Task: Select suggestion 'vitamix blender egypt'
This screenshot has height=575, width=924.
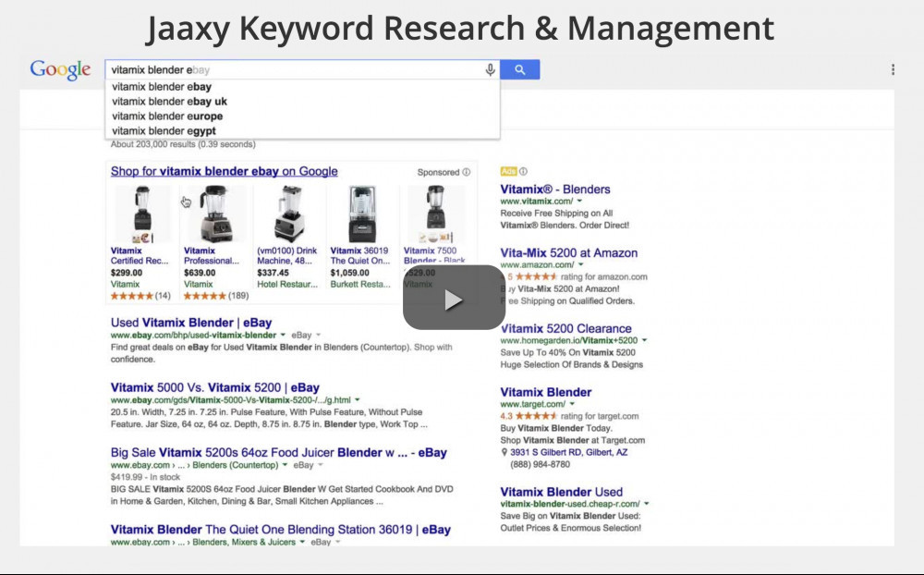Action: coord(164,131)
